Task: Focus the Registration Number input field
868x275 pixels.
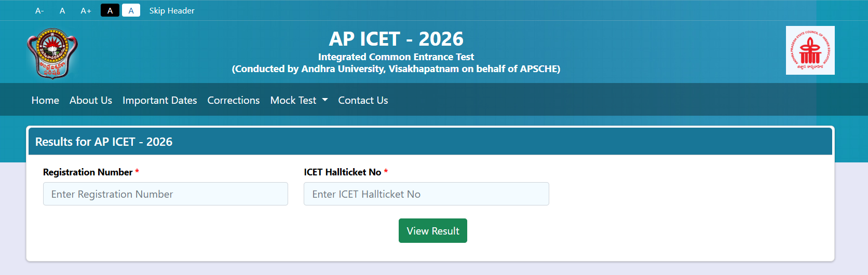Action: pyautogui.click(x=166, y=194)
